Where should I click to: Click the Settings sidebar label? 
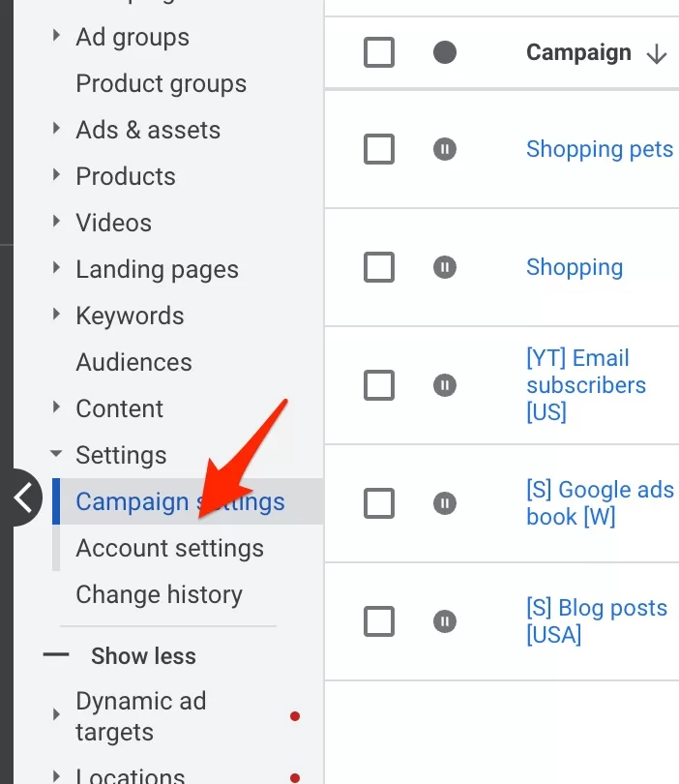[122, 456]
